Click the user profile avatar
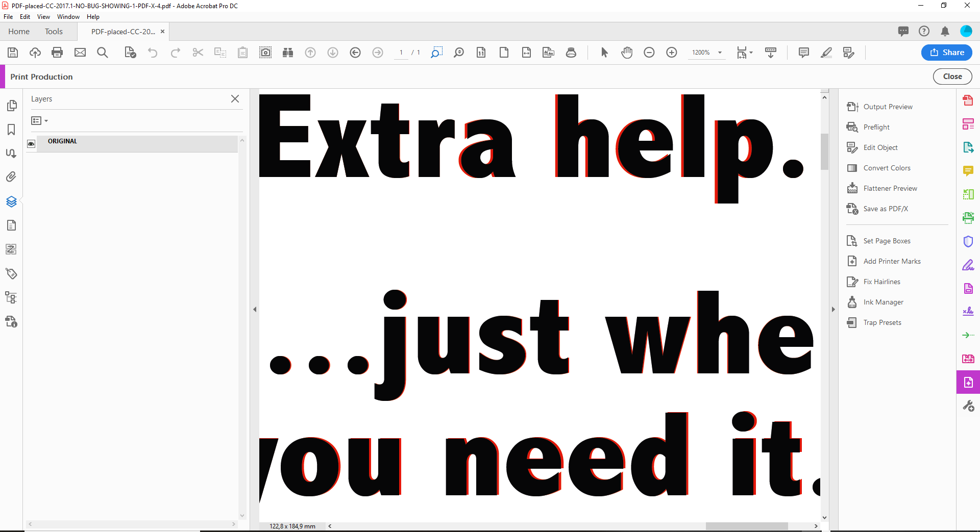This screenshot has width=980, height=532. click(x=966, y=31)
